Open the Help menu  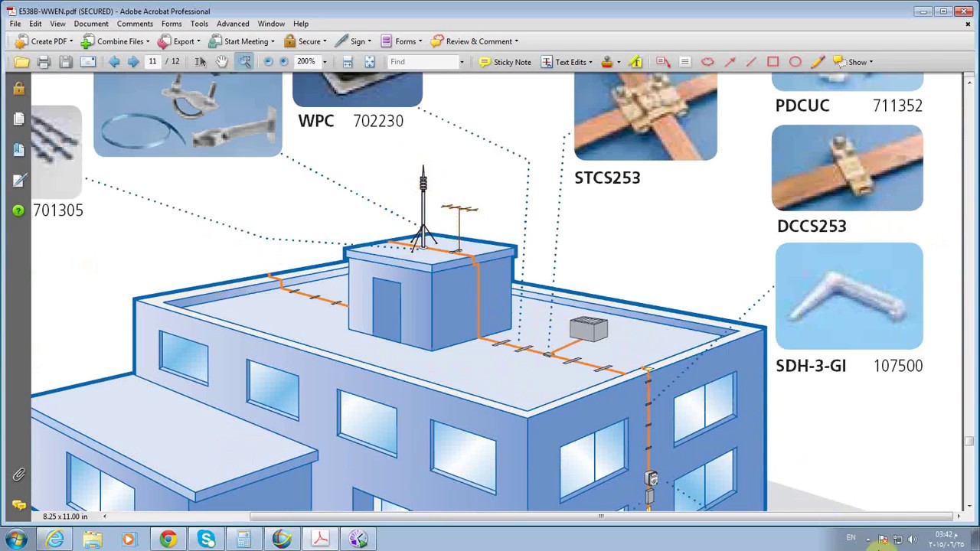click(x=301, y=24)
